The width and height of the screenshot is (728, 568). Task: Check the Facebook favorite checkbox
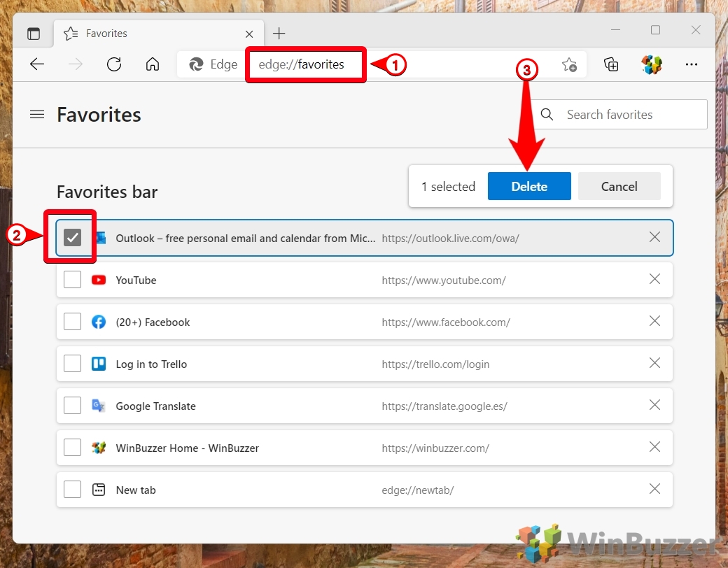pos(72,321)
